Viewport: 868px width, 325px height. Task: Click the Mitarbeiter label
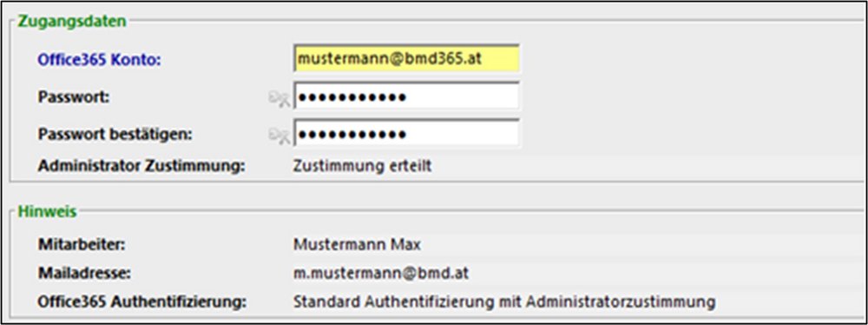click(x=82, y=244)
